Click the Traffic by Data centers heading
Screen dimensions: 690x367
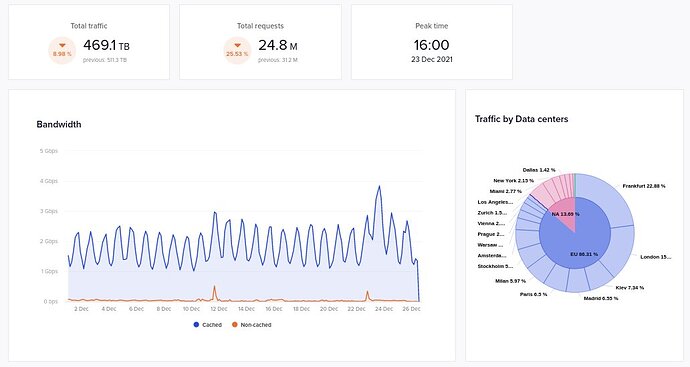521,119
